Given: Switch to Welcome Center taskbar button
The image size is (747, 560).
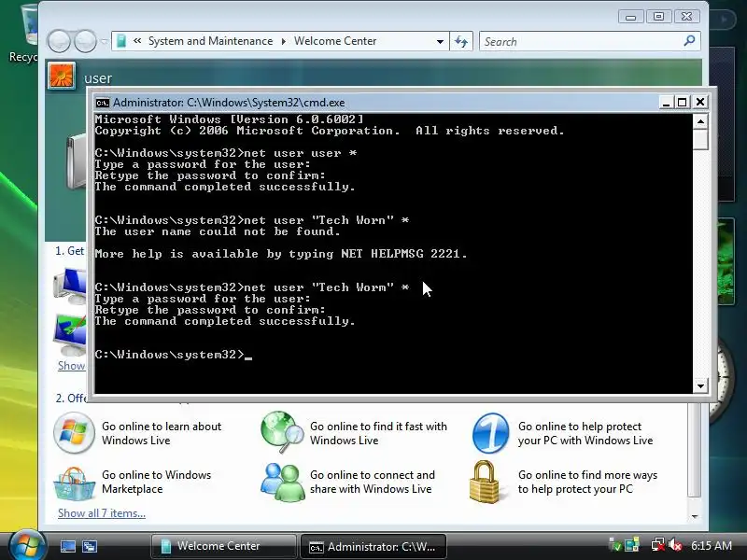Looking at the screenshot, I should click(x=223, y=546).
